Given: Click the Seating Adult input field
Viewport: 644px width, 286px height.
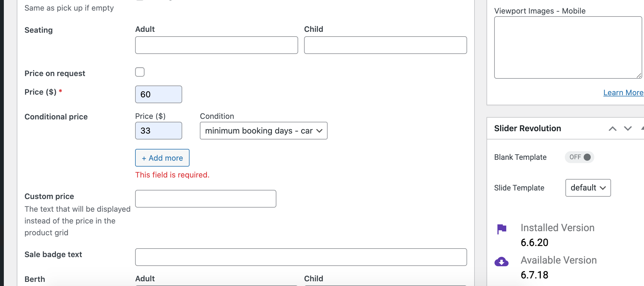Looking at the screenshot, I should (x=217, y=45).
